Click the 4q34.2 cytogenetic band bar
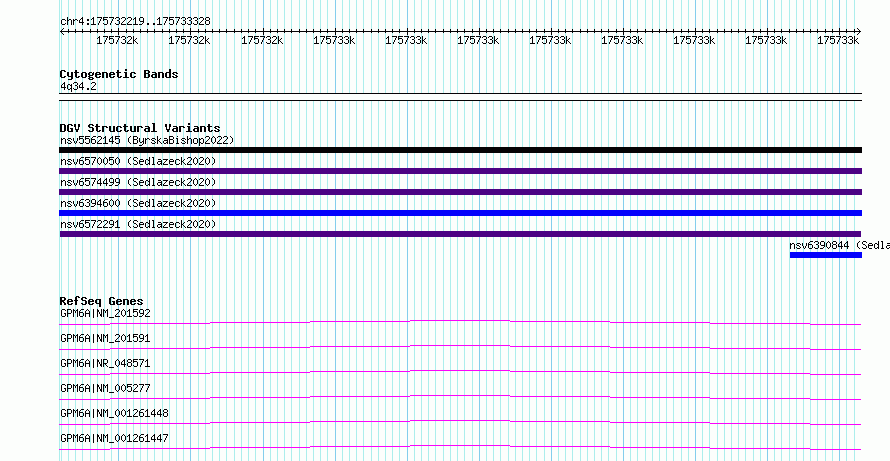This screenshot has height=461, width=890. (460, 97)
